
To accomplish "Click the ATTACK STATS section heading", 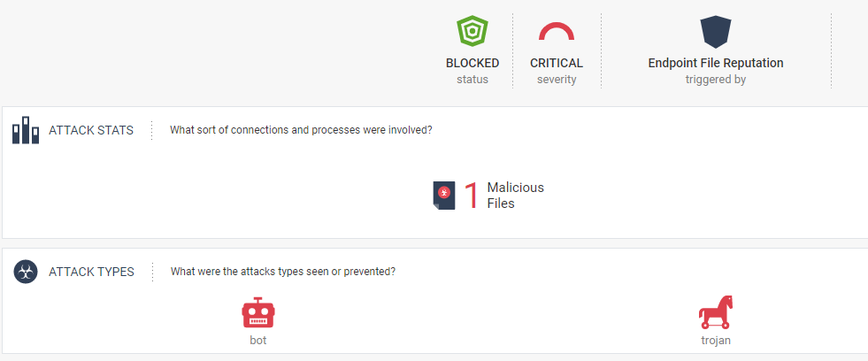I will click(91, 131).
